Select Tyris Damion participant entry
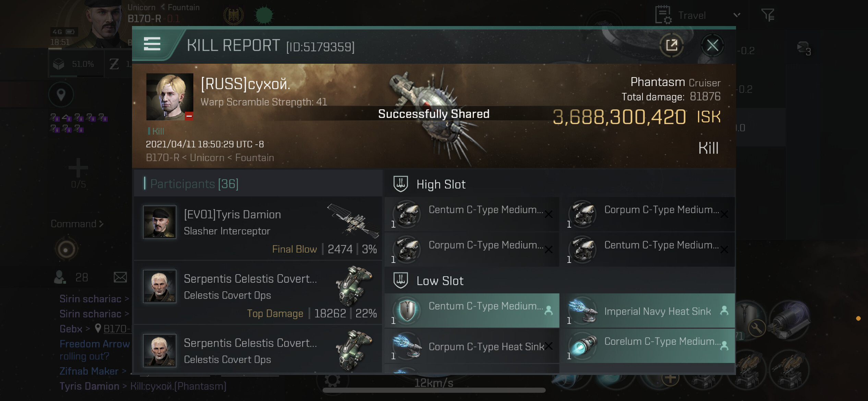868x401 pixels. point(258,228)
